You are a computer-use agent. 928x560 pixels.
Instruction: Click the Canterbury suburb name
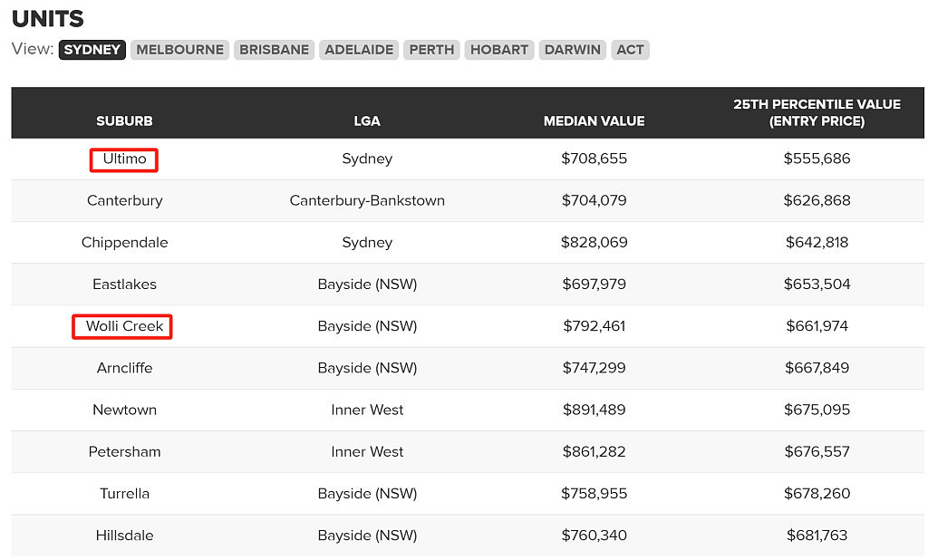coord(124,200)
